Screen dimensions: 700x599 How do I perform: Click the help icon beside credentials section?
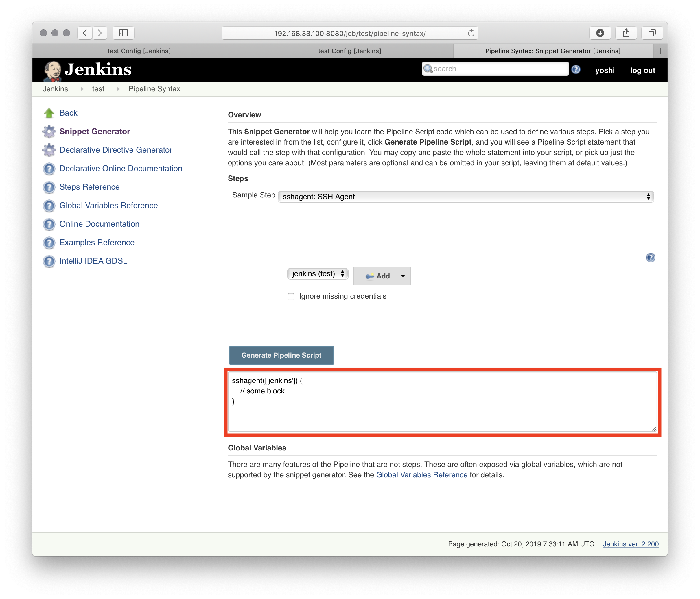pos(651,258)
